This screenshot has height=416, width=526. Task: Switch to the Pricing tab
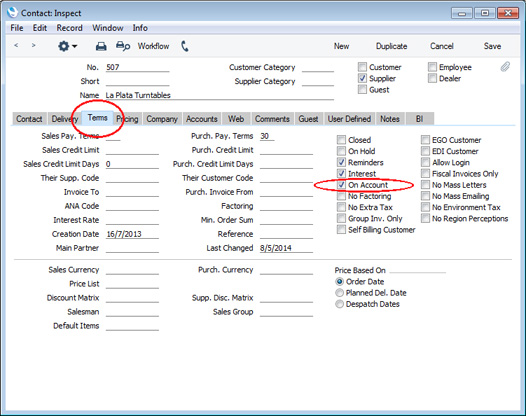pyautogui.click(x=127, y=119)
